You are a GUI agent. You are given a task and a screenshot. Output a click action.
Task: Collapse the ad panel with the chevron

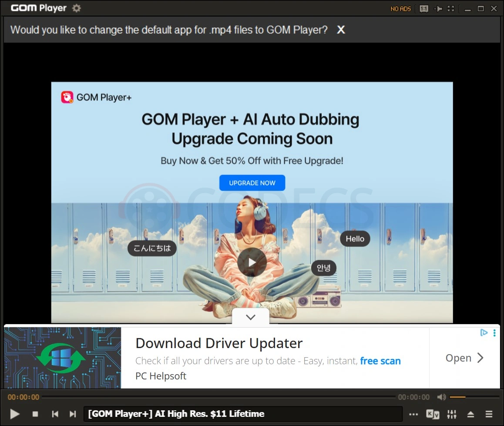pos(251,317)
